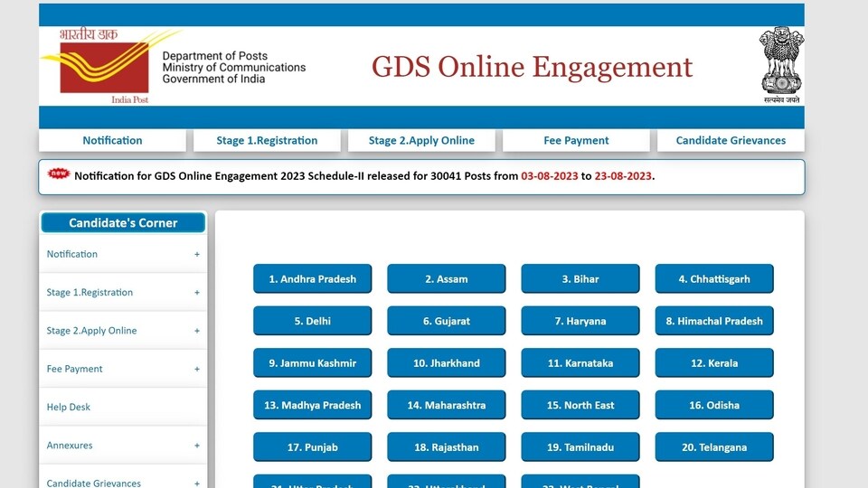Select 11. Karnataka

tap(580, 363)
